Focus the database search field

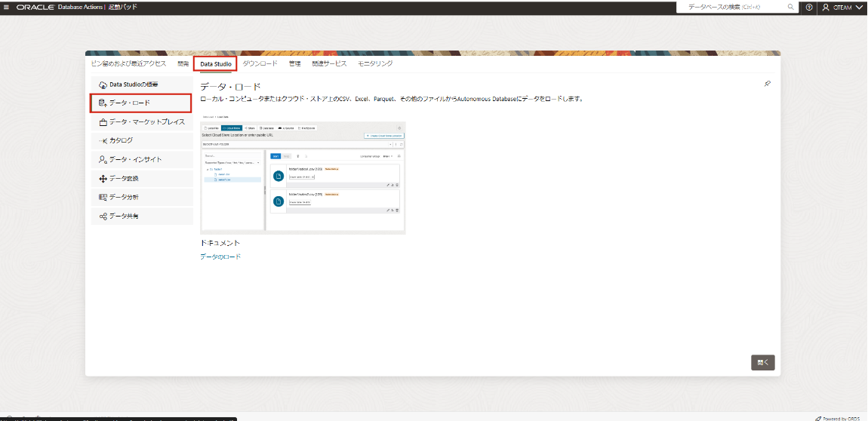737,8
